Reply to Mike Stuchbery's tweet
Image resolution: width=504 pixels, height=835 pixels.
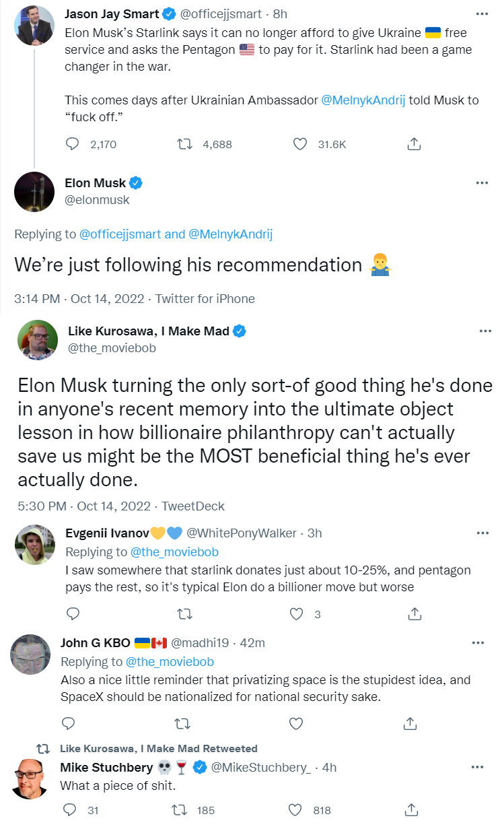coord(69,809)
